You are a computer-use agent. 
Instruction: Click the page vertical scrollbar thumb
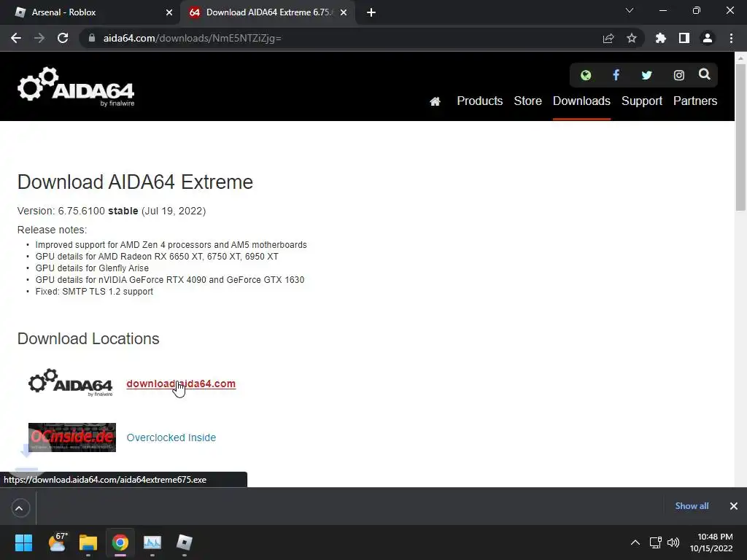pyautogui.click(x=740, y=136)
